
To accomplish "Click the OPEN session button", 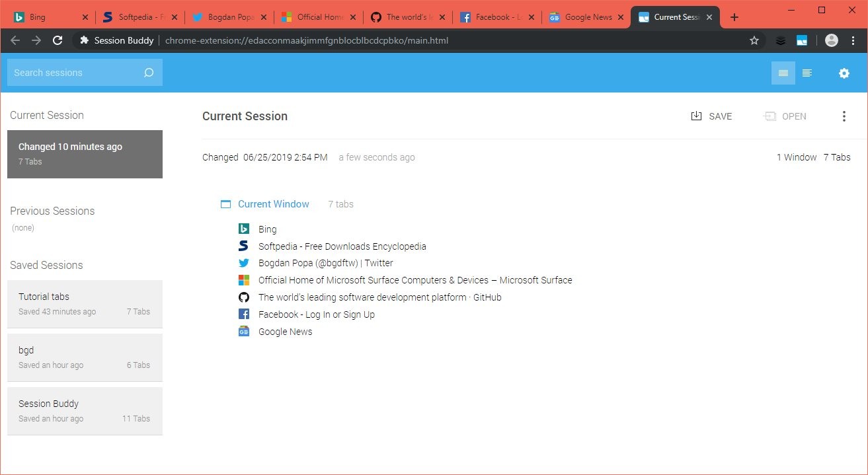I will point(785,116).
